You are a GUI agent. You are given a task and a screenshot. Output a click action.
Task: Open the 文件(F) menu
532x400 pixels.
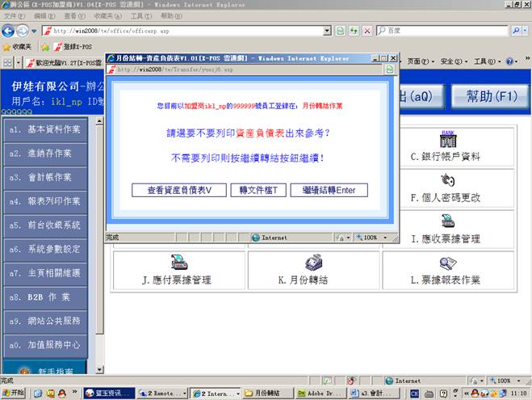click(14, 16)
